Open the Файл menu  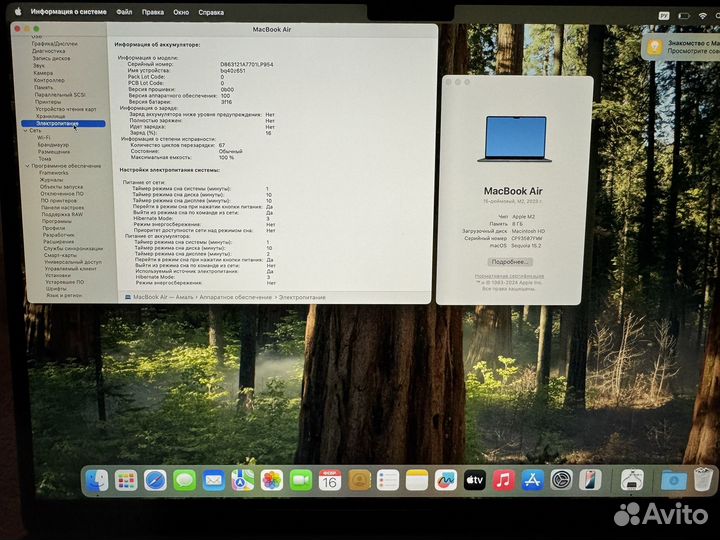(124, 12)
